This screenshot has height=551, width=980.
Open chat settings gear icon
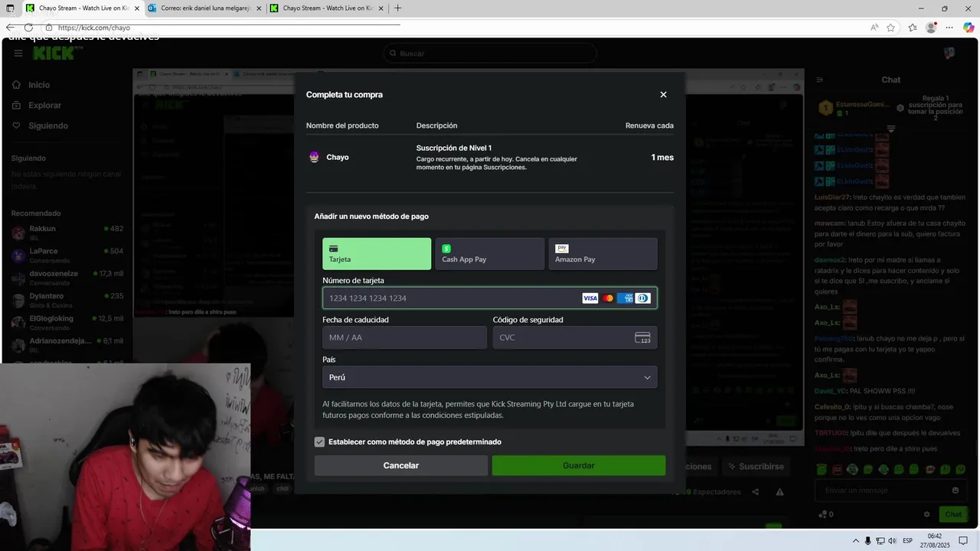pos(926,514)
